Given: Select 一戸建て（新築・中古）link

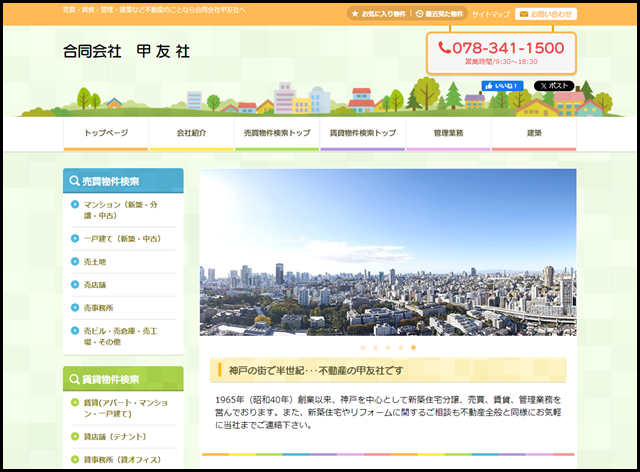Looking at the screenshot, I should click(x=122, y=238).
